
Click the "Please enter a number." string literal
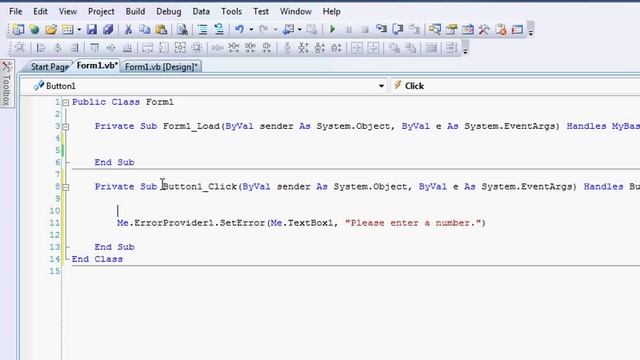(x=413, y=223)
